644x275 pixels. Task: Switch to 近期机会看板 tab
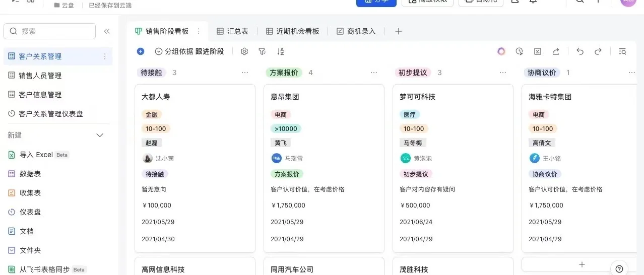293,31
